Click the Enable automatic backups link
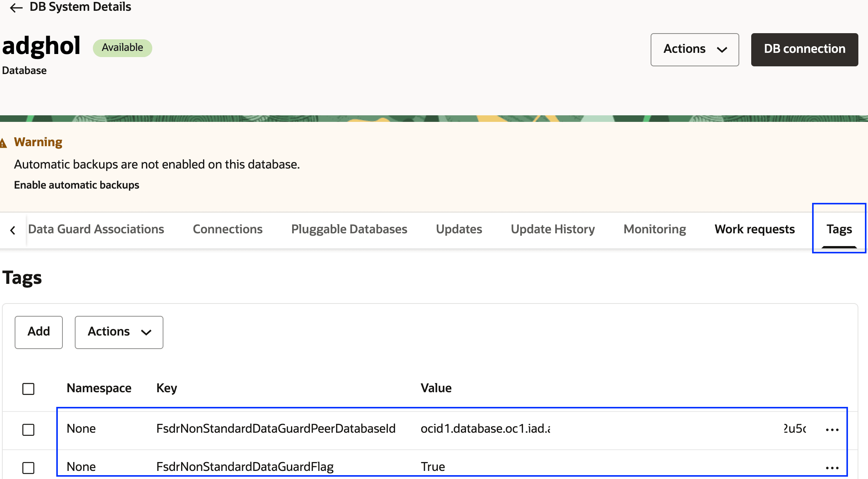 76,185
